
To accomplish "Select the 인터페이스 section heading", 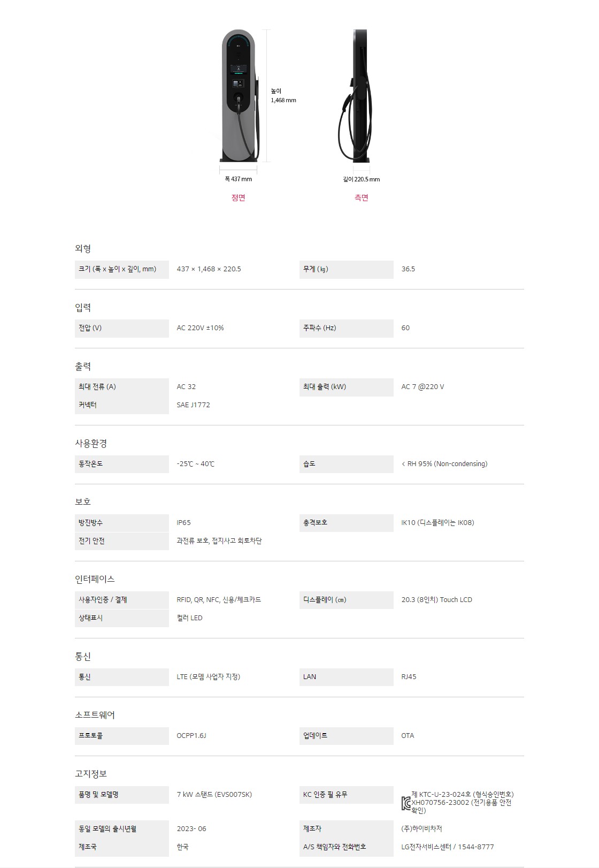I will click(95, 578).
